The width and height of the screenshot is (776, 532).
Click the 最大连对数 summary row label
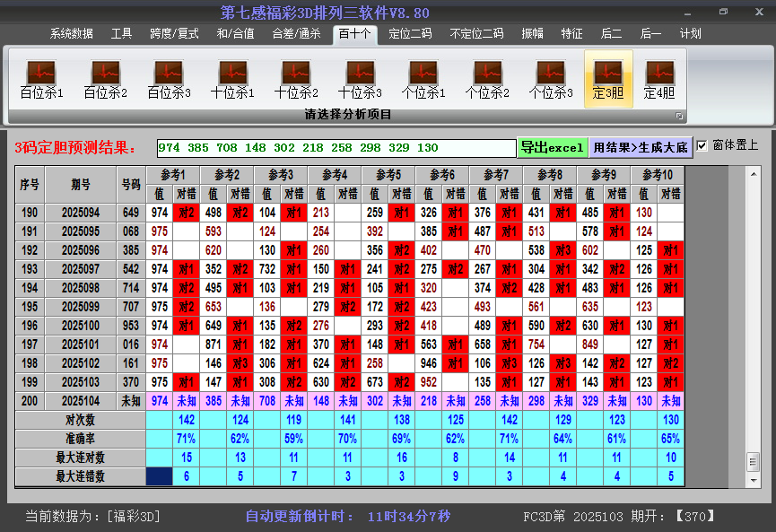[80, 458]
